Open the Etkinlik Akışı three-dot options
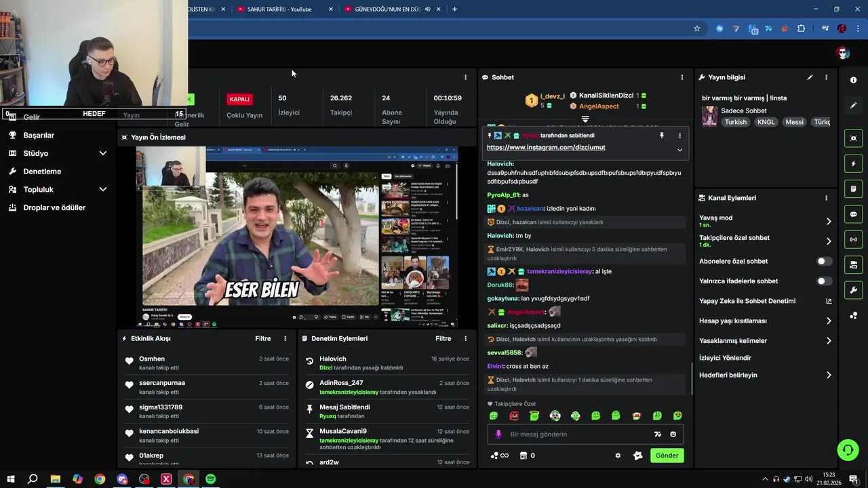The image size is (868, 488). tap(285, 338)
